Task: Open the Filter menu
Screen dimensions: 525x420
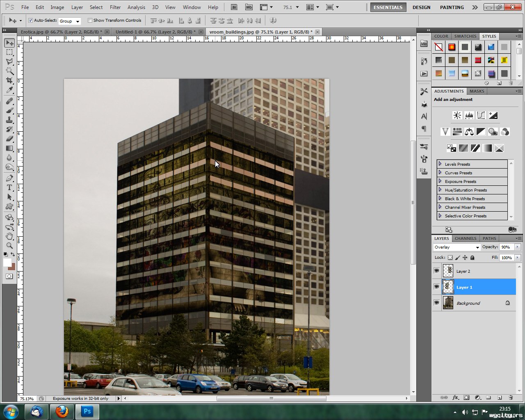Action: pos(115,7)
